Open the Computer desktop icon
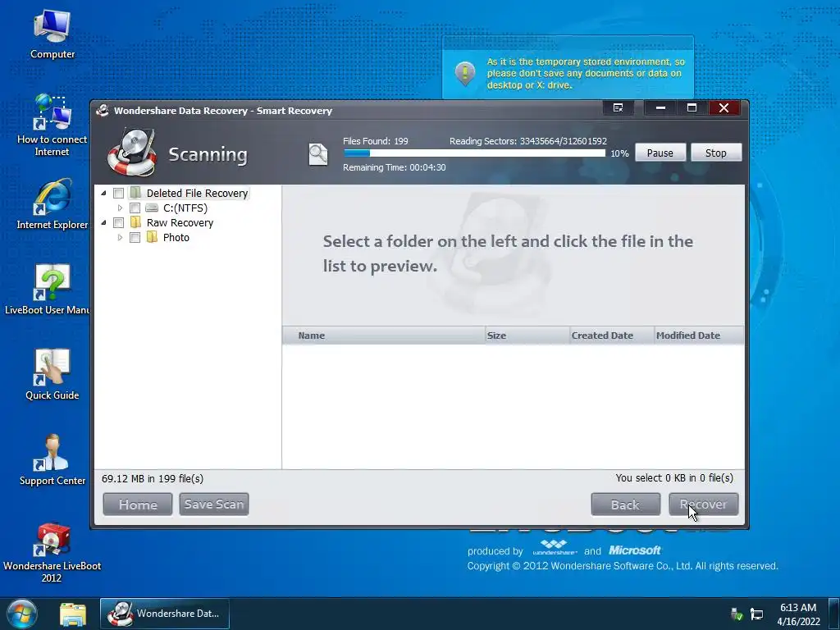The image size is (840, 630). pyautogui.click(x=52, y=34)
